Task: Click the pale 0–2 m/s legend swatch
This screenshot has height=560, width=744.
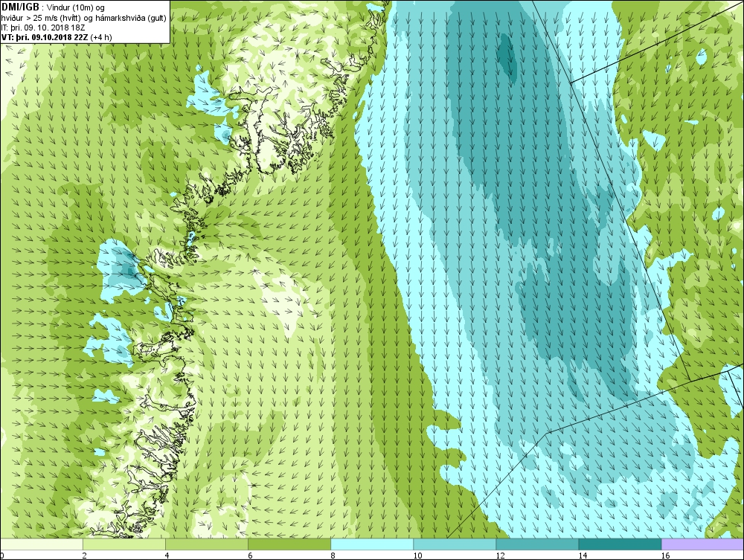Action: pos(42,544)
